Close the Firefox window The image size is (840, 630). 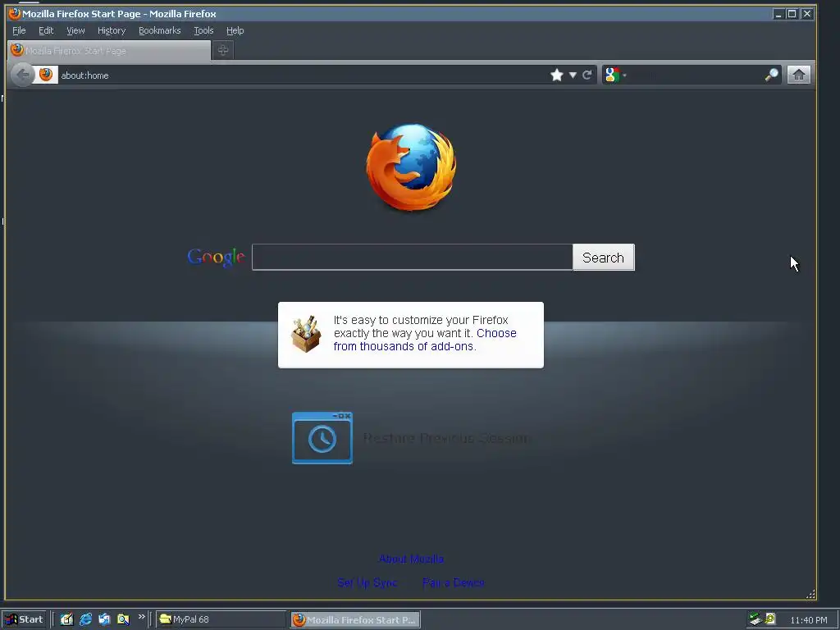pos(807,14)
